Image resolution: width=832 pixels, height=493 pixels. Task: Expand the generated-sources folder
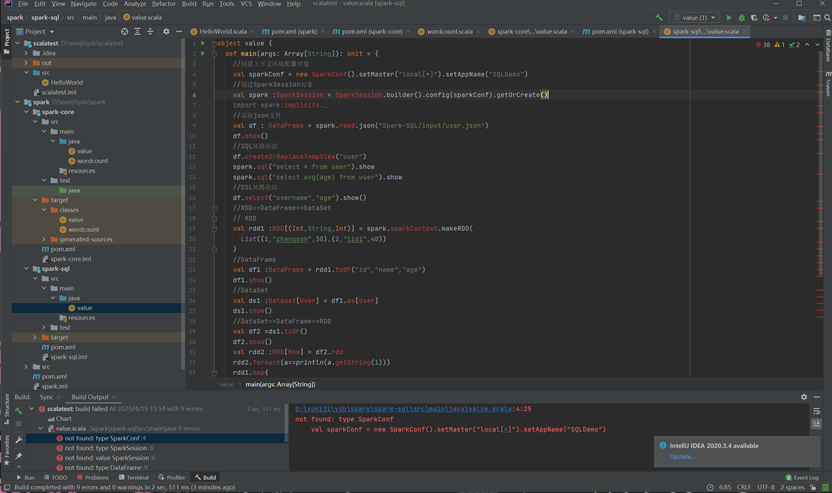[x=44, y=239]
